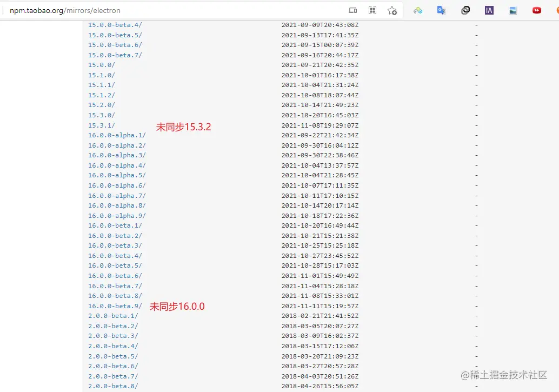Open the 16.0.0-alpha.2/ folder
The image size is (559, 392).
coord(117,145)
